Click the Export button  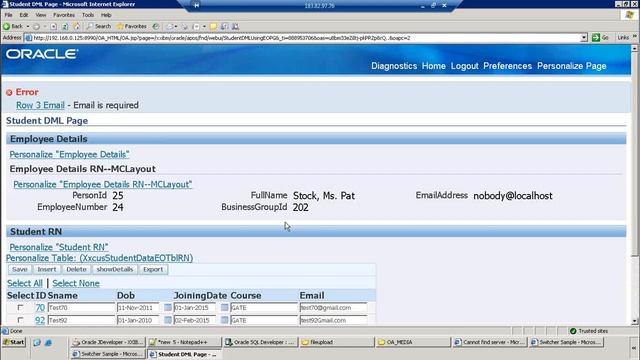pyautogui.click(x=153, y=269)
